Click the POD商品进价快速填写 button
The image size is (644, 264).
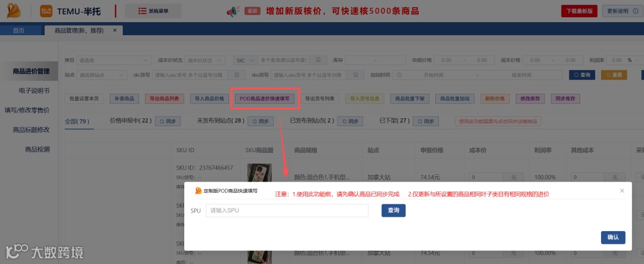265,99
